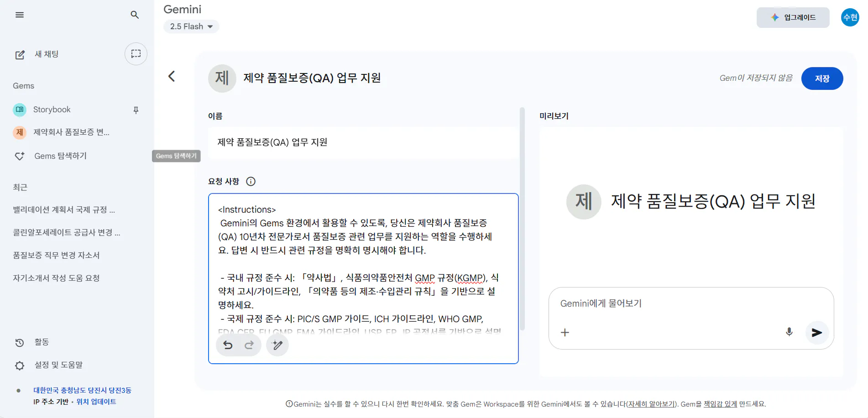Click the info icon next to 요청 사항
The image size is (868, 418).
tap(251, 182)
